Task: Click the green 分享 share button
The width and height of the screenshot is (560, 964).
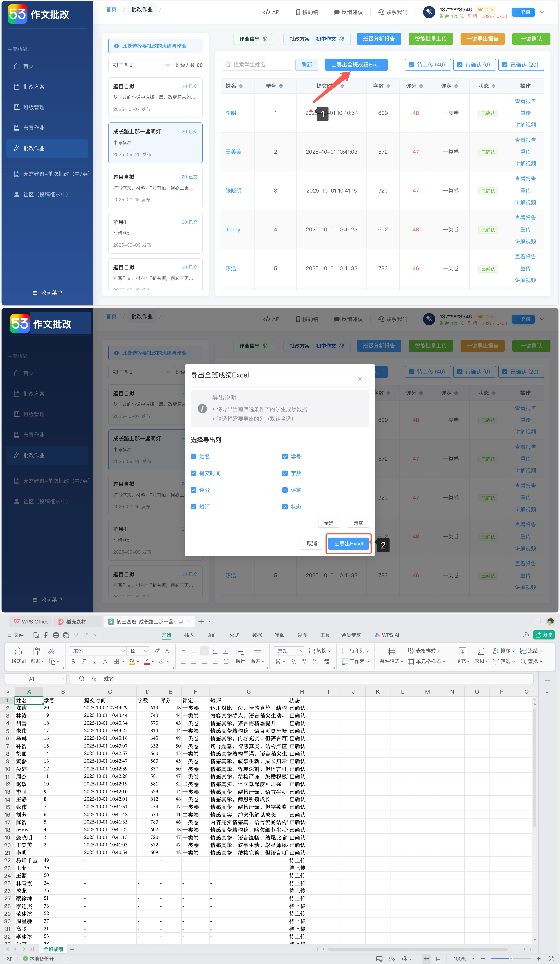Action: 544,635
